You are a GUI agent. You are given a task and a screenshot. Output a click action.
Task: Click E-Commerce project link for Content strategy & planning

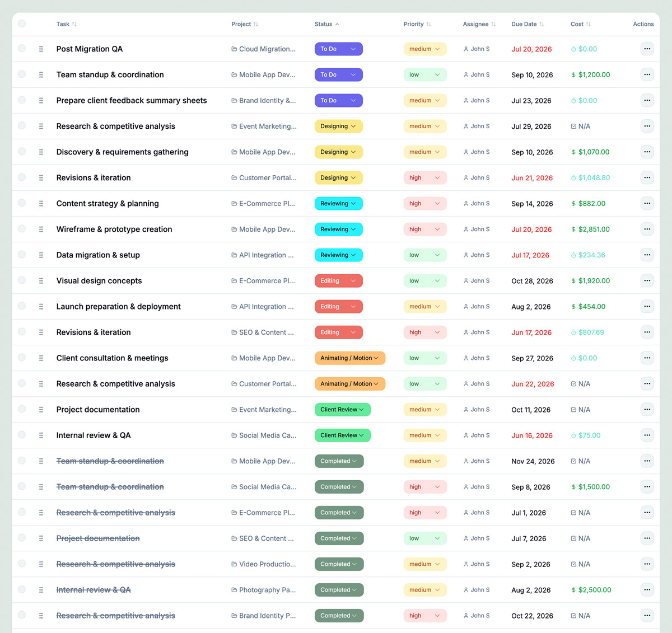pos(263,204)
